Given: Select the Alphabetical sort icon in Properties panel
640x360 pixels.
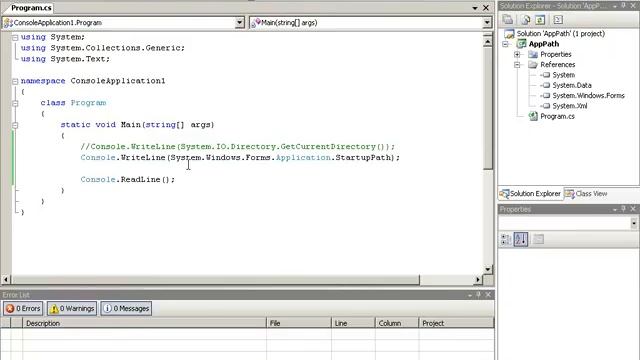Looking at the screenshot, I should tap(520, 239).
